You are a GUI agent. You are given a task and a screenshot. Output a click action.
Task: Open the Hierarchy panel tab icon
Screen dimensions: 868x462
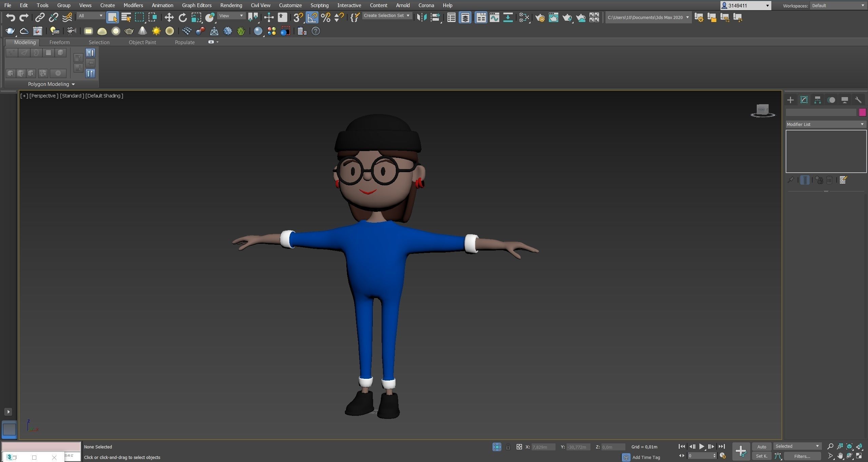[817, 100]
